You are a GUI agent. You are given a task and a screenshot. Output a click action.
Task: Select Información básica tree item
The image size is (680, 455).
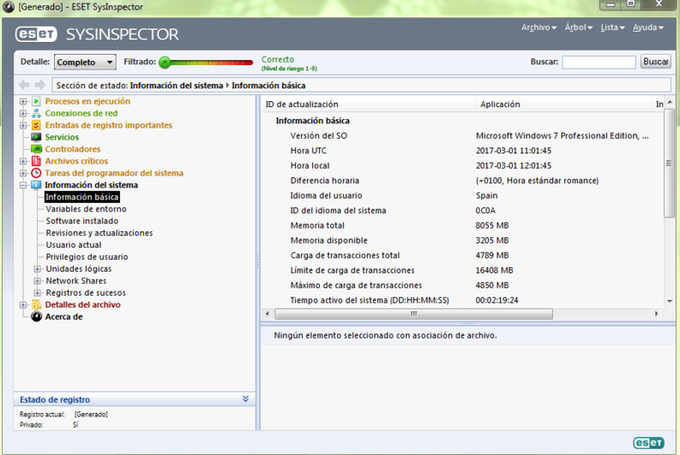[x=82, y=197]
